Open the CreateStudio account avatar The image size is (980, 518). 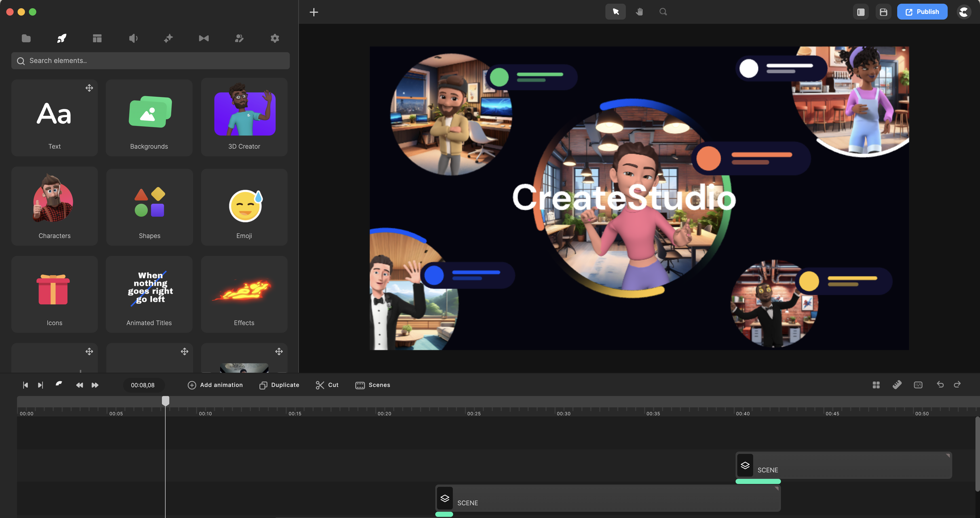click(x=964, y=12)
